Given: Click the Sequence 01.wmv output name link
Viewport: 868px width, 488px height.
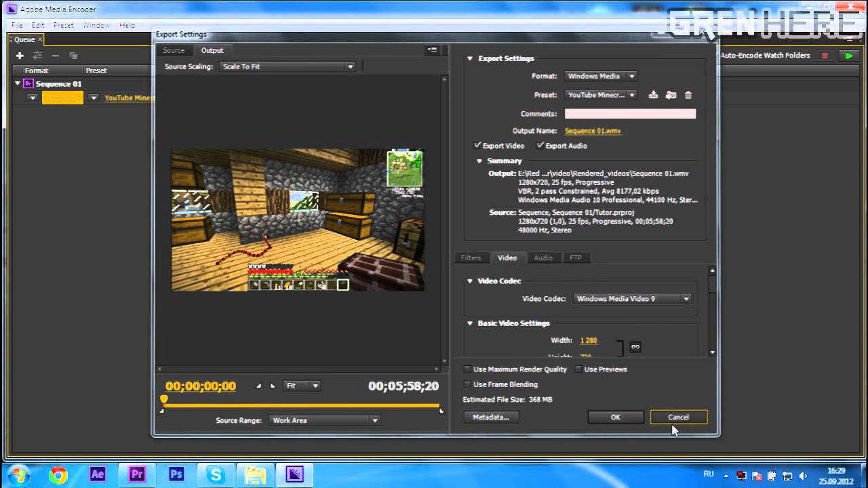Looking at the screenshot, I should click(593, 131).
